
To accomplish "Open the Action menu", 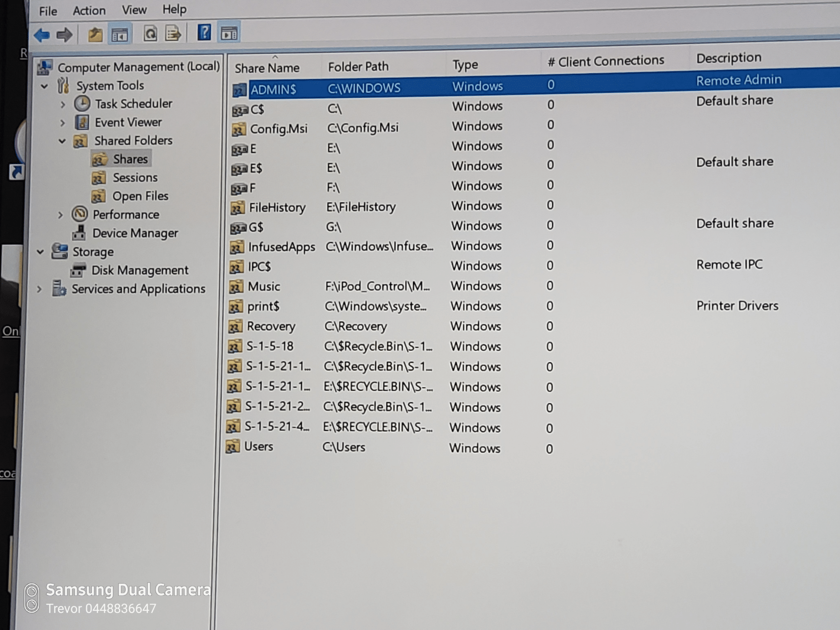I will pyautogui.click(x=89, y=11).
